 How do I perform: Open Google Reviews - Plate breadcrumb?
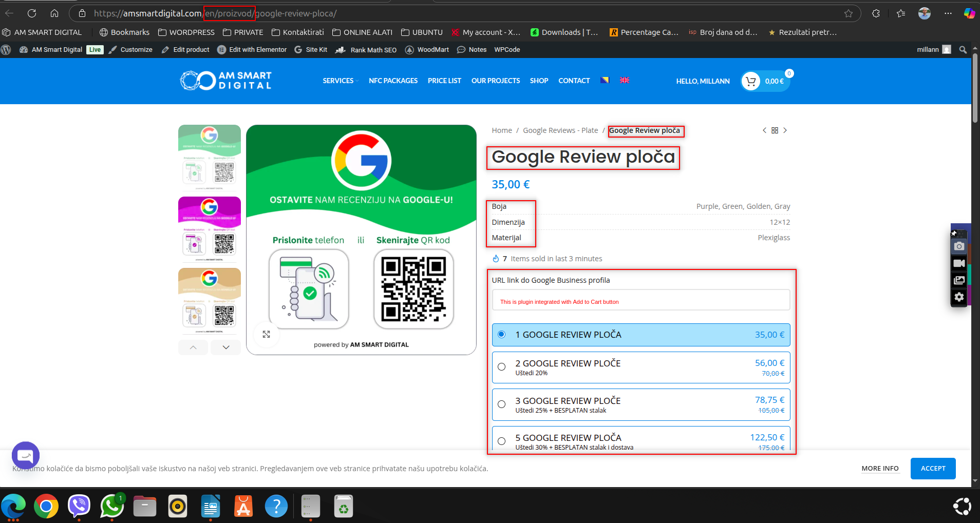[x=560, y=130]
